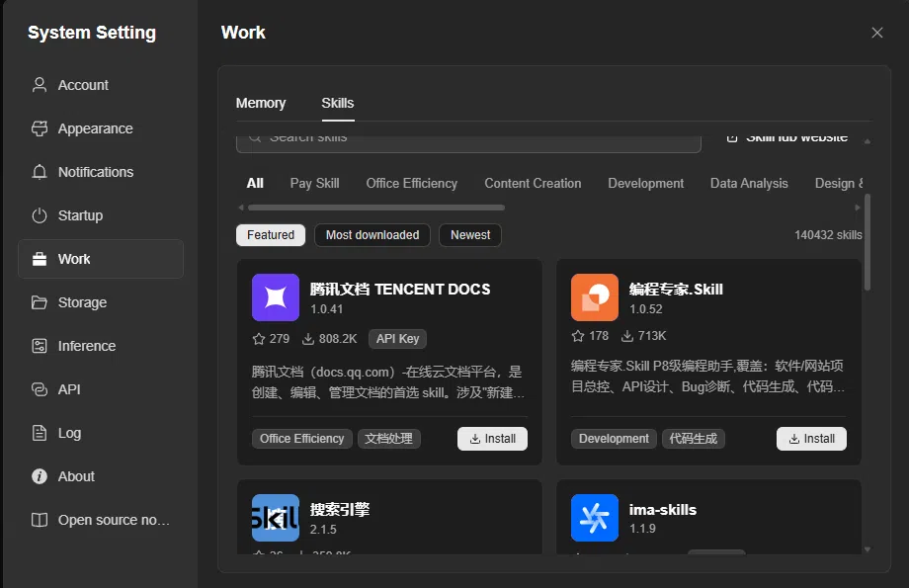Click the 搜索引擎 skill icon
The width and height of the screenshot is (909, 588).
point(276,517)
